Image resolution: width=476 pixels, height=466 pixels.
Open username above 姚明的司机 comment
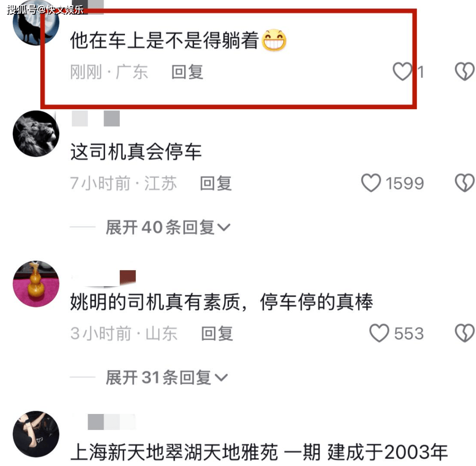coord(103,278)
